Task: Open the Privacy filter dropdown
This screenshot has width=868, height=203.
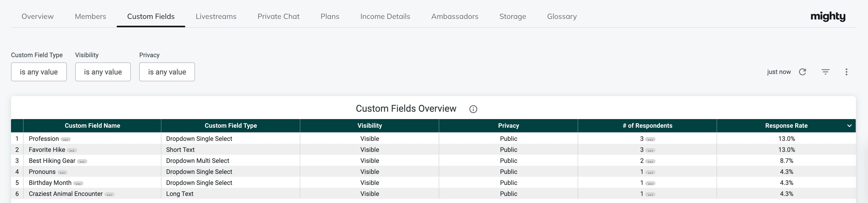Action: click(167, 72)
